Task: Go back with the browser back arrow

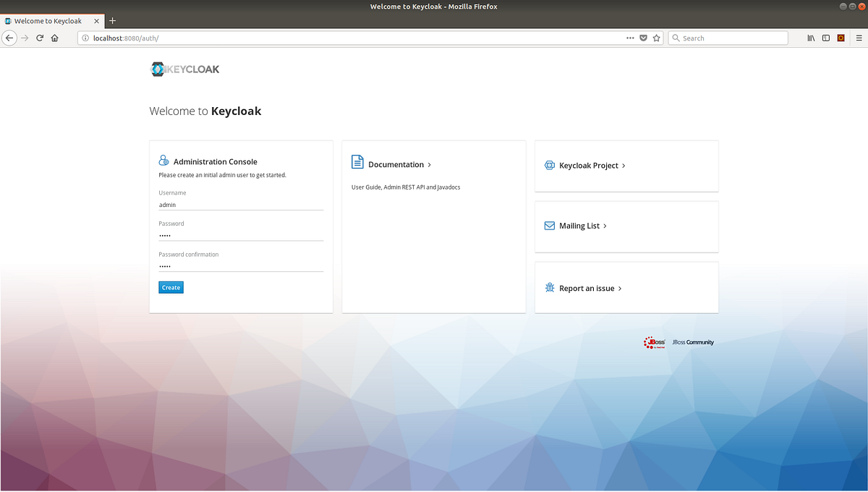Action: click(x=10, y=38)
